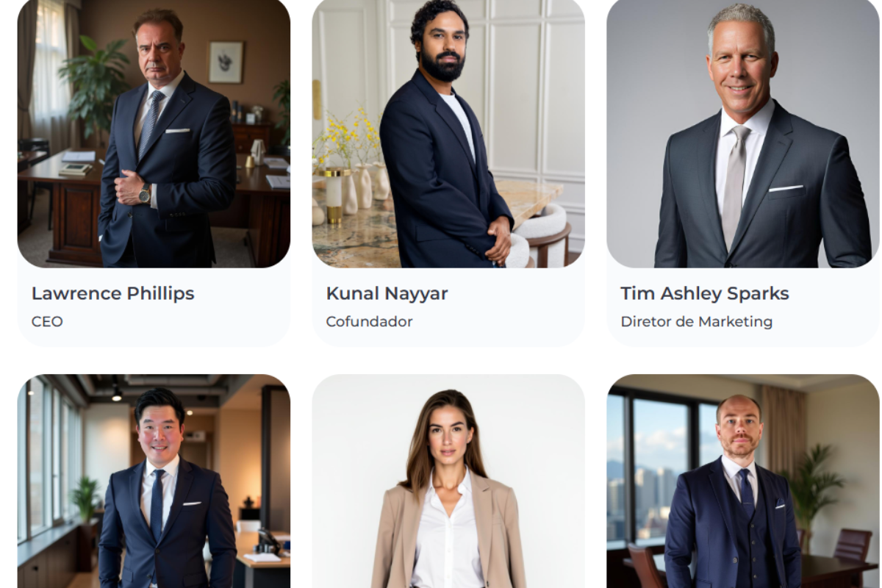The width and height of the screenshot is (882, 588).
Task: Click the Diretor de Marketing role label
Action: pos(697,321)
